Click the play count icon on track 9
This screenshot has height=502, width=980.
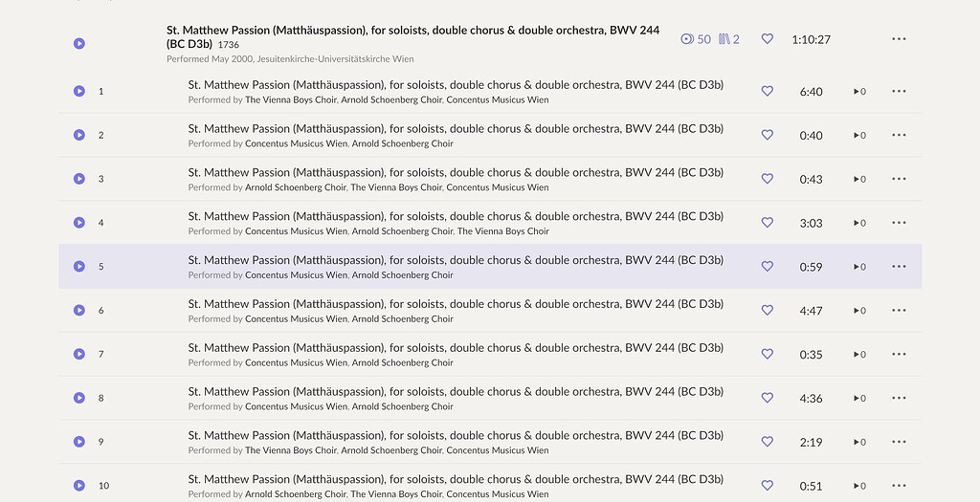point(859,442)
